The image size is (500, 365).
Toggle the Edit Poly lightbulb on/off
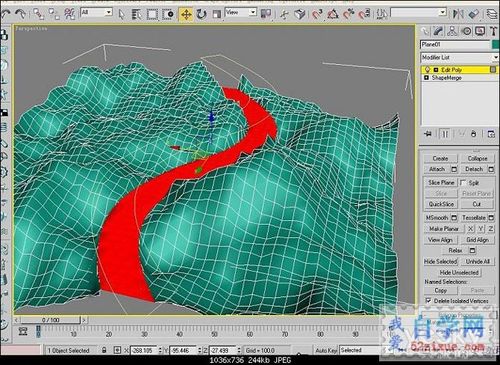coord(427,70)
